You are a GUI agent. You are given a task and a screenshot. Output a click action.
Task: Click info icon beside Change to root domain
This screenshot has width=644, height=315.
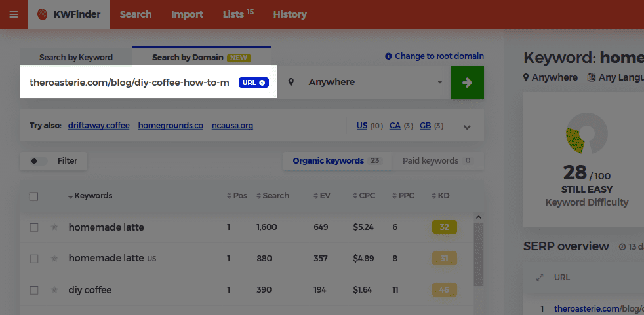388,56
